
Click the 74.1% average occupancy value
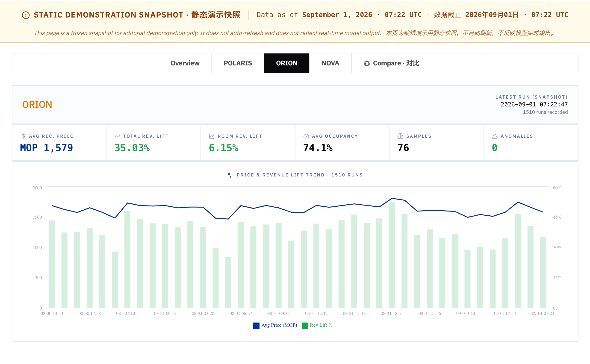(318, 148)
